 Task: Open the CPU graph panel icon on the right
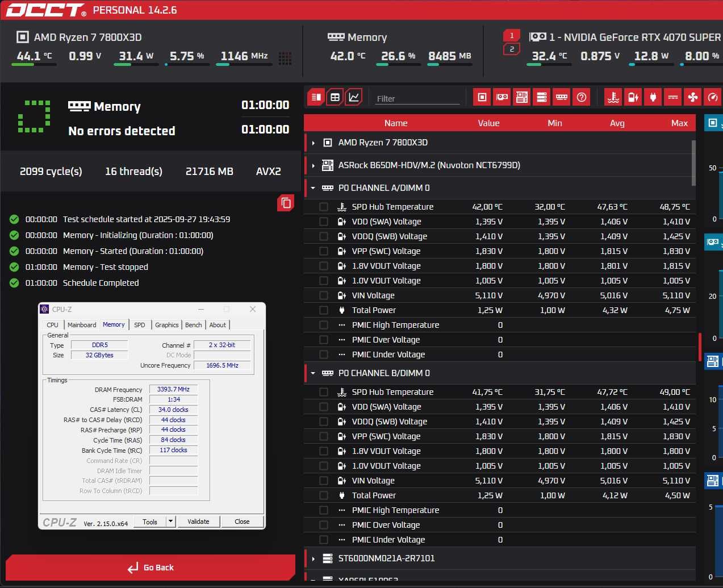[x=713, y=123]
